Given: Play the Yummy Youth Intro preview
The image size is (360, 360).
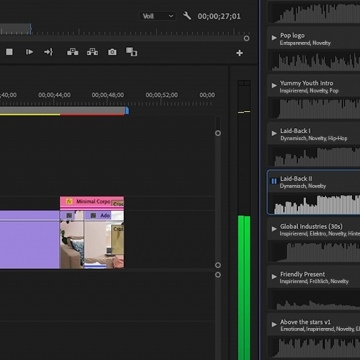Looking at the screenshot, I should [274, 86].
